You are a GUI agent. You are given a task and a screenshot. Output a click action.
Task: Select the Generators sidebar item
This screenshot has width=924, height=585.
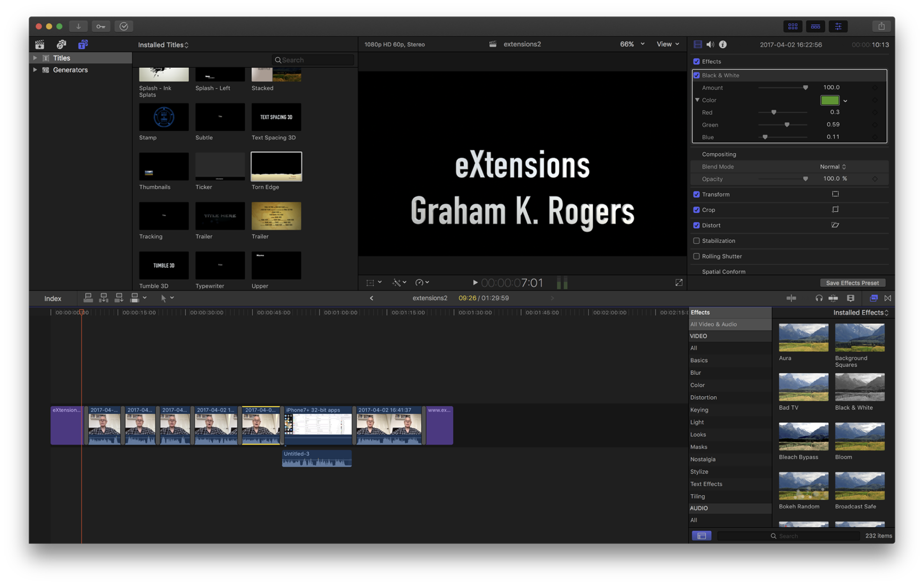tap(70, 69)
